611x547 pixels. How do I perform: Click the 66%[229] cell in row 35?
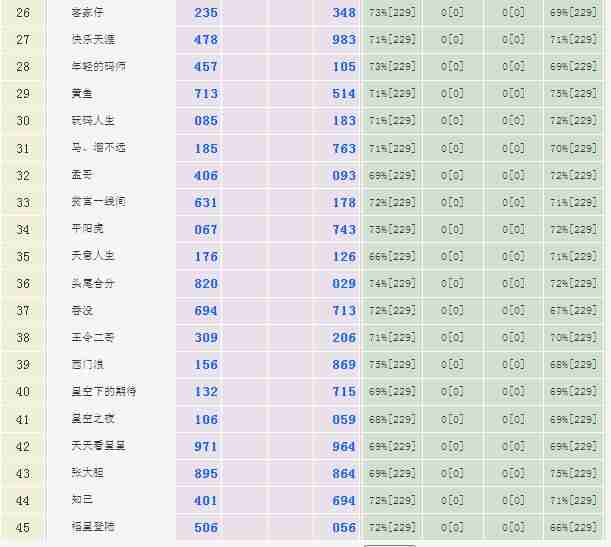point(392,256)
